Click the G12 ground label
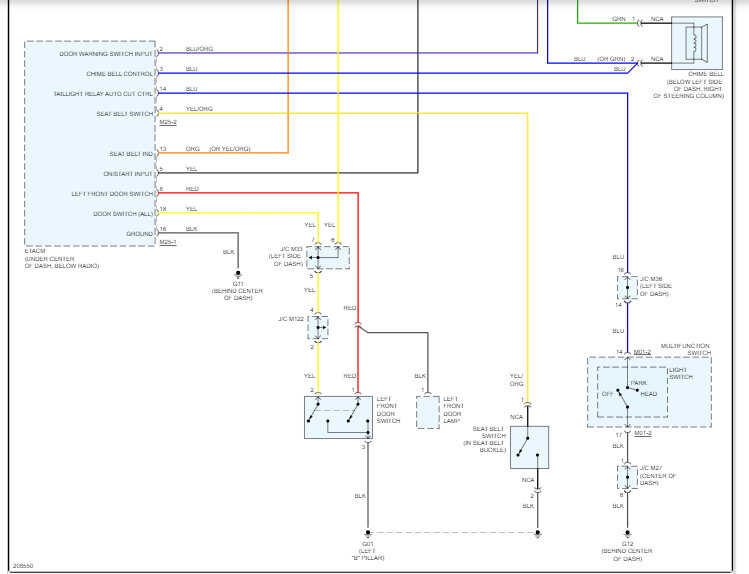Image resolution: width=749 pixels, height=574 pixels. 627,551
